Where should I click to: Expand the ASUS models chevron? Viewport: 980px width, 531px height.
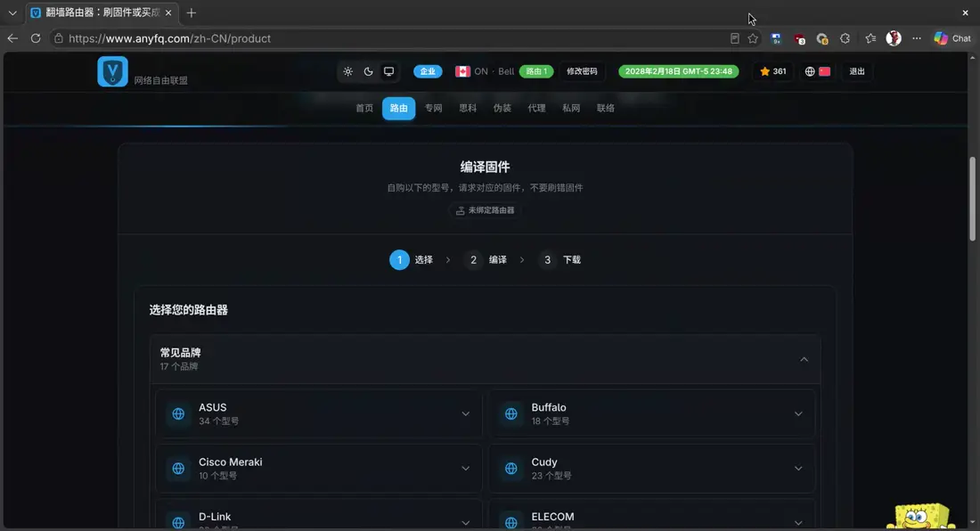(x=466, y=413)
